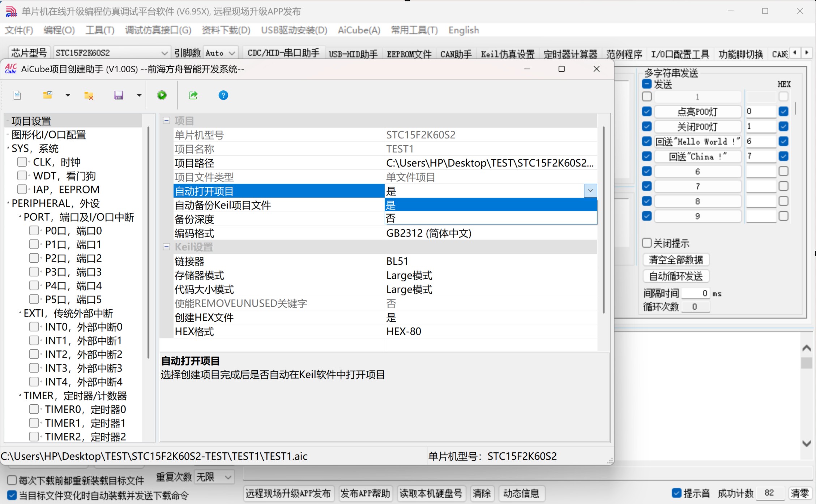The height and width of the screenshot is (504, 816).
Task: Select 否 in the open dropdown list
Action: 491,218
